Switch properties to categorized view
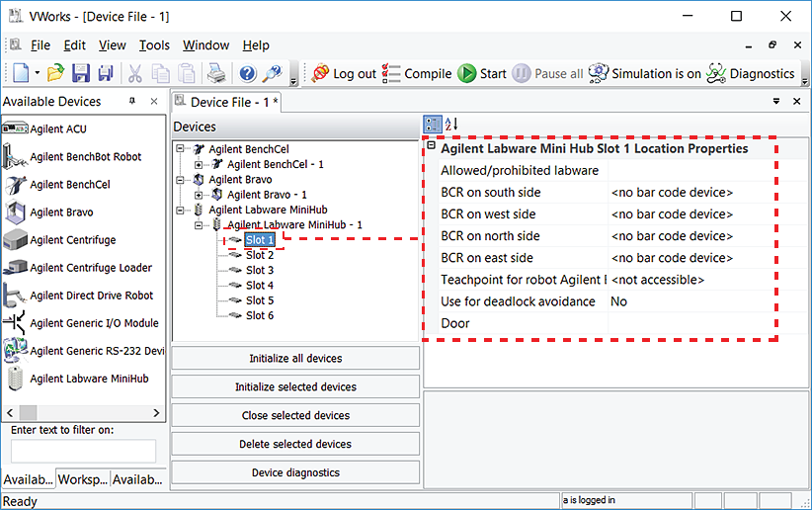The width and height of the screenshot is (812, 510). (433, 125)
